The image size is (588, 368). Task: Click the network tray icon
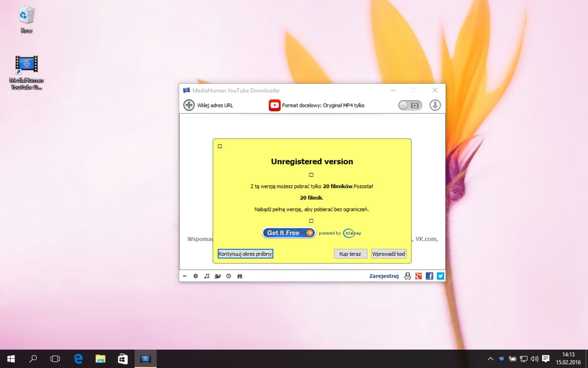point(523,359)
